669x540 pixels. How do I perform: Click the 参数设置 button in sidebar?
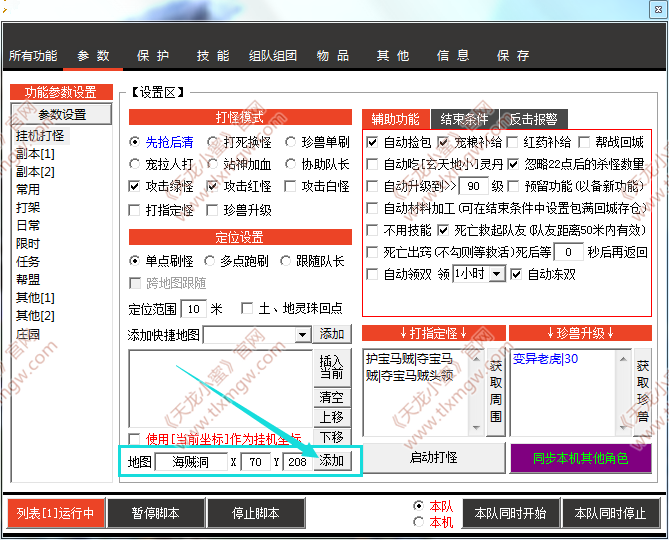pos(62,114)
